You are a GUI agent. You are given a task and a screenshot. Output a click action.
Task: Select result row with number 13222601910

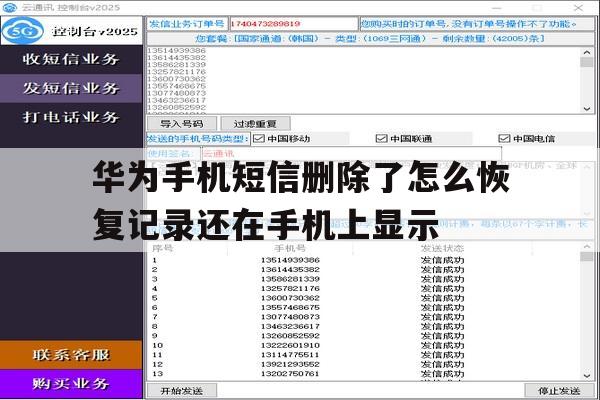point(364,345)
